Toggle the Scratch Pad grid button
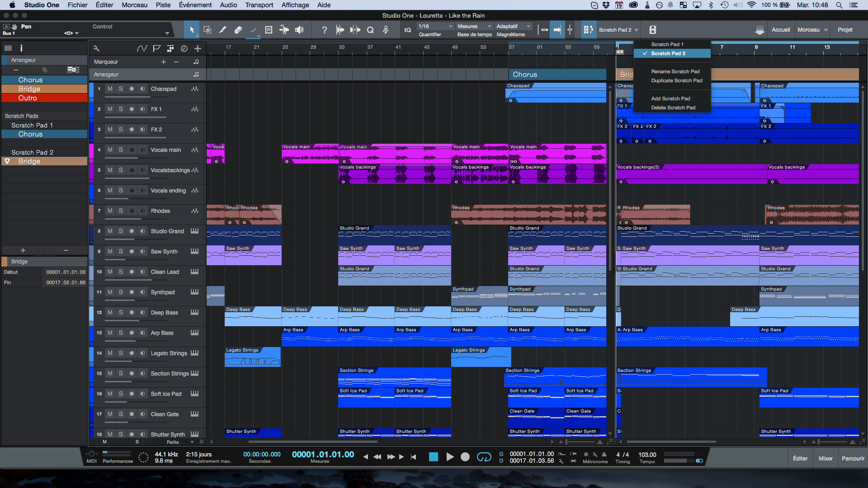Screen dimensions: 868x488 588,30
